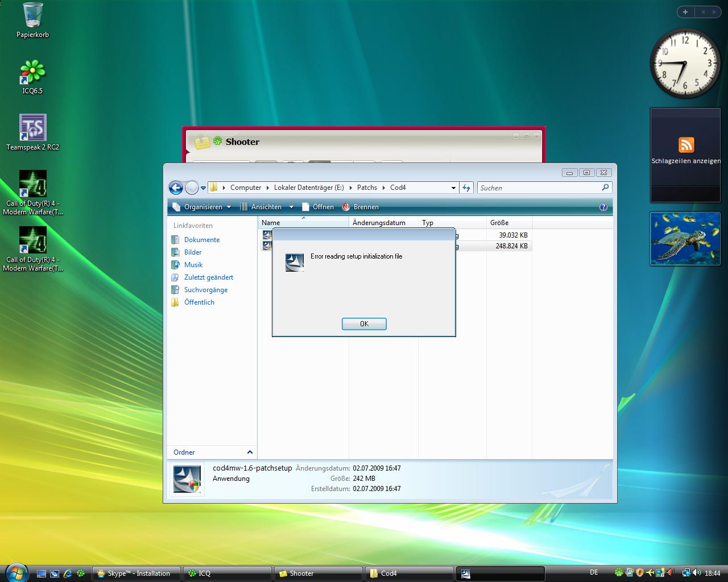
Task: Switch to Skype Installation taskbar button
Action: pos(136,573)
